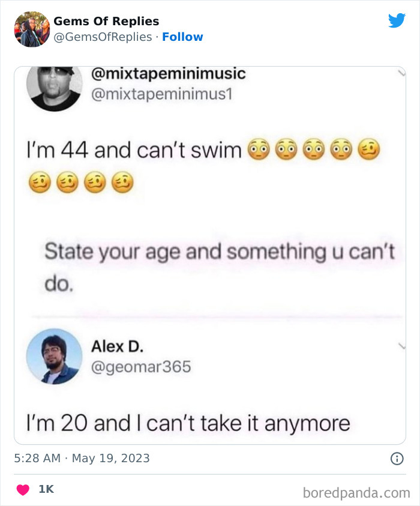
Task: Click the May 19, 2023 timestamp
Action: pos(82,457)
